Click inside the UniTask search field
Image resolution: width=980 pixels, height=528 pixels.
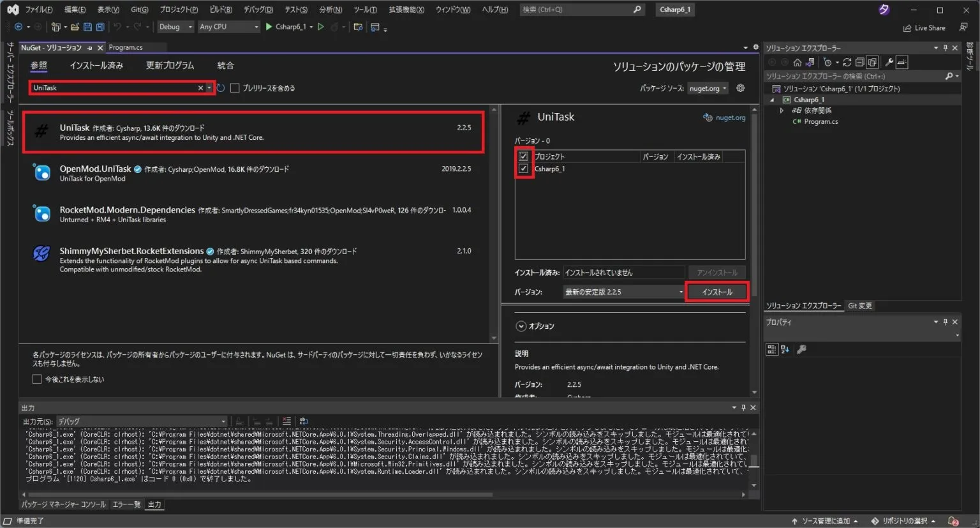coord(115,87)
